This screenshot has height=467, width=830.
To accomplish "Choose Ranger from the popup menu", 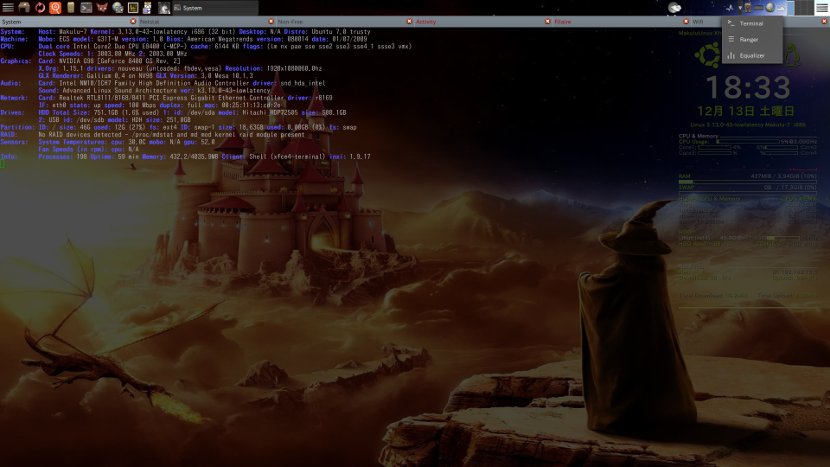I will tap(752, 39).
